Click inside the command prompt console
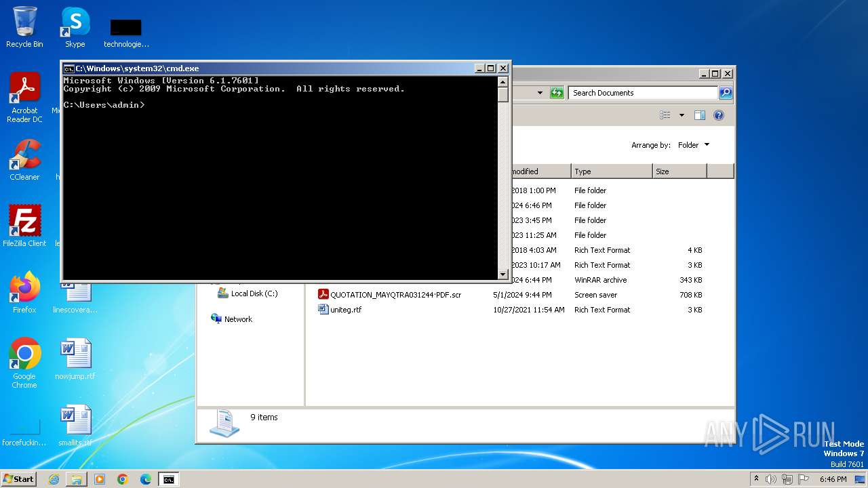868x488 pixels. [x=280, y=178]
